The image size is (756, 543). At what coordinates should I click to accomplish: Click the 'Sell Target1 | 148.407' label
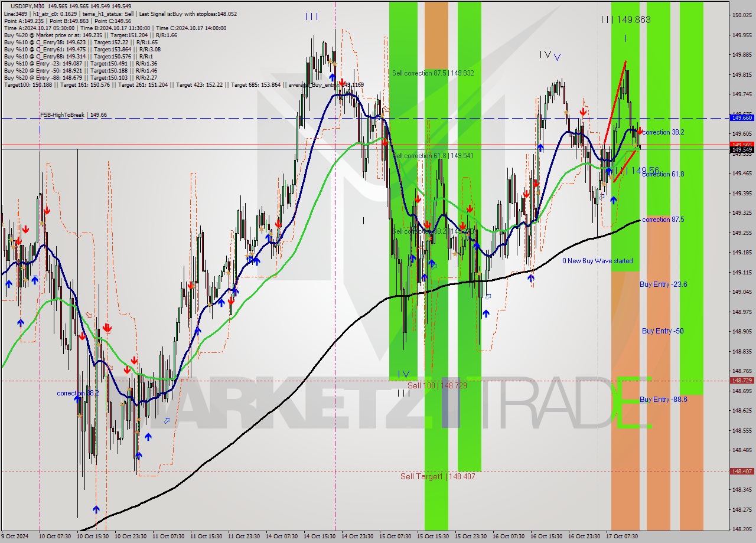tap(438, 476)
